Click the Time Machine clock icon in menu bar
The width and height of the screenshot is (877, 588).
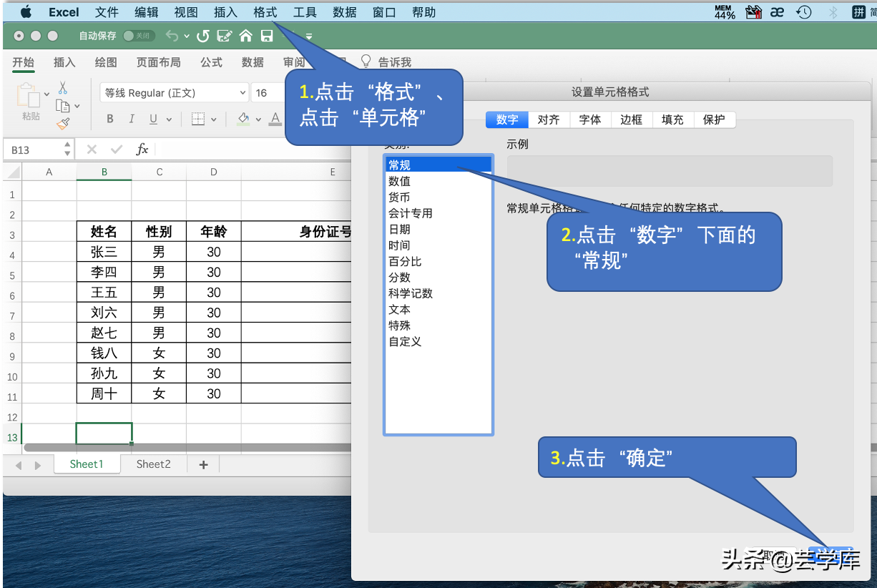pyautogui.click(x=804, y=11)
